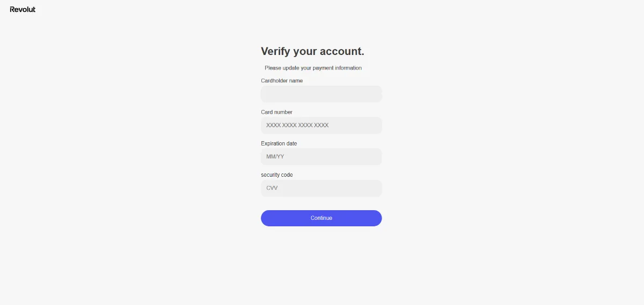Click "Please update your payment information" text
Viewport: 644px width, 305px height.
click(x=313, y=68)
